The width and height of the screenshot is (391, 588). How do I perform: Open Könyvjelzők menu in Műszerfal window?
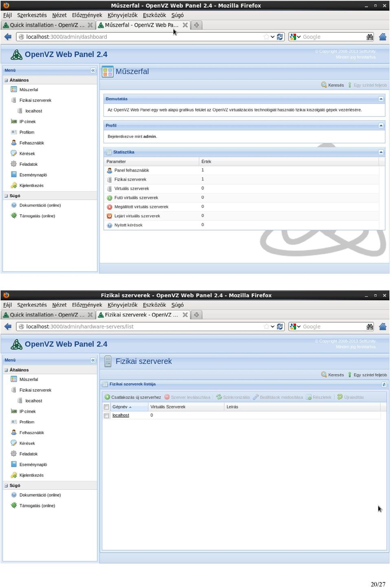[123, 15]
